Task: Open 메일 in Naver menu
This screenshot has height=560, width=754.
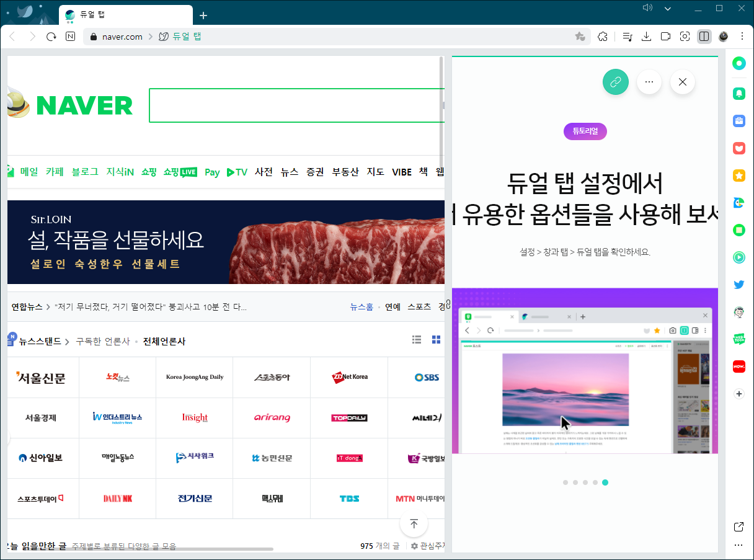Action: point(29,172)
